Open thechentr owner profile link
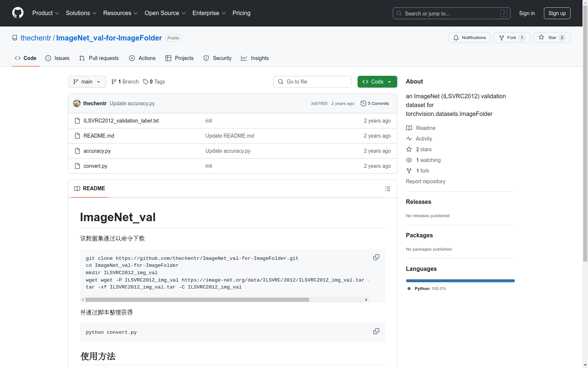This screenshot has width=588, height=368. [36, 38]
